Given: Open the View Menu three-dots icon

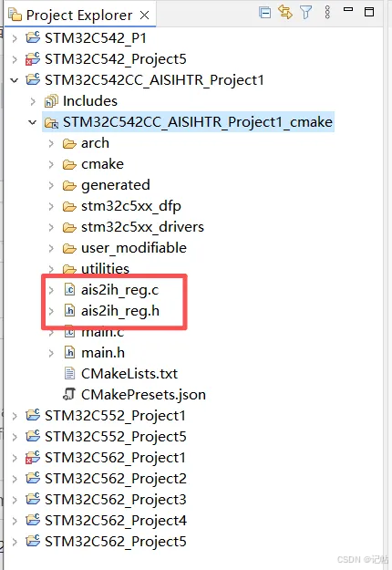Looking at the screenshot, I should 327,13.
